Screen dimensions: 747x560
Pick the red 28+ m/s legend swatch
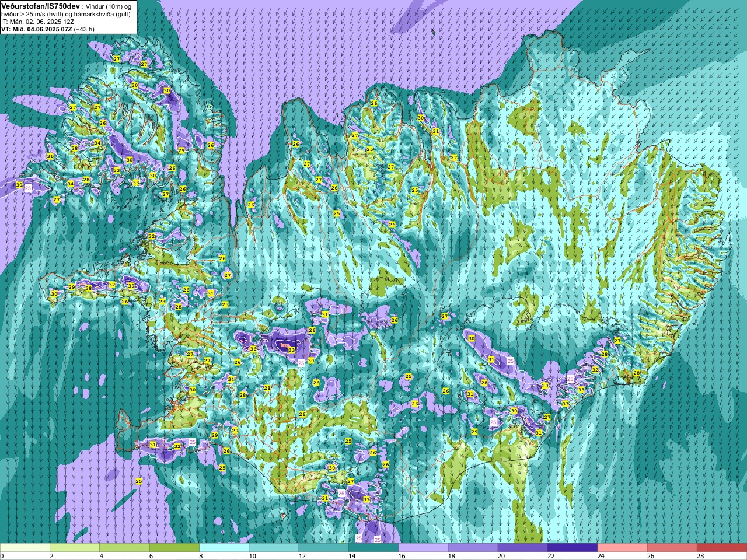pos(722,548)
